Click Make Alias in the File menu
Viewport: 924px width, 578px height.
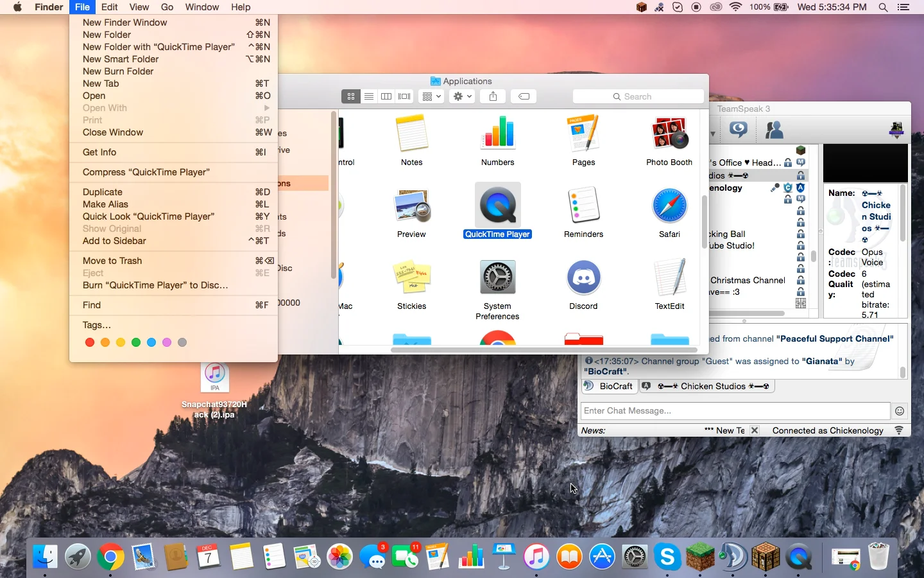coord(173,204)
